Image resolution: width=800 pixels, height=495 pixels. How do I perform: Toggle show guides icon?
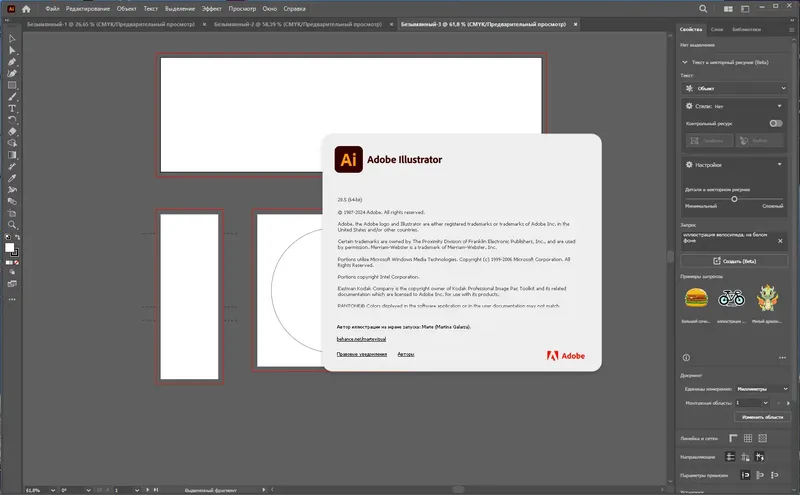(730, 457)
